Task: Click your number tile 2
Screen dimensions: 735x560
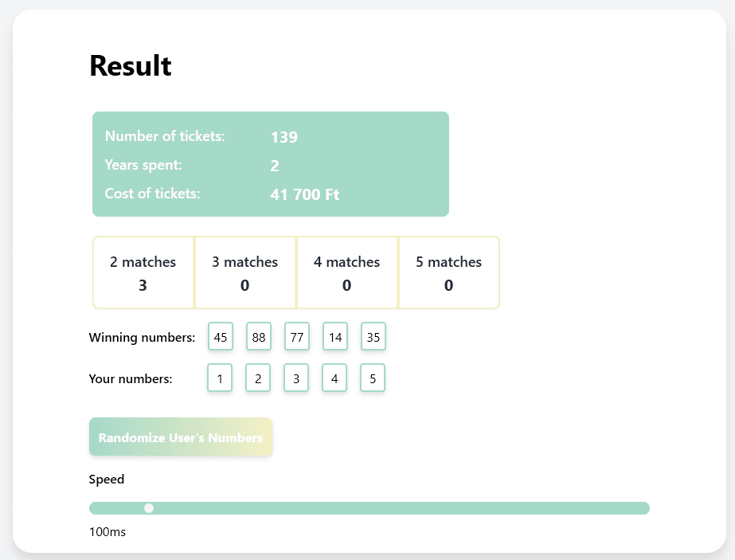Action: point(258,378)
